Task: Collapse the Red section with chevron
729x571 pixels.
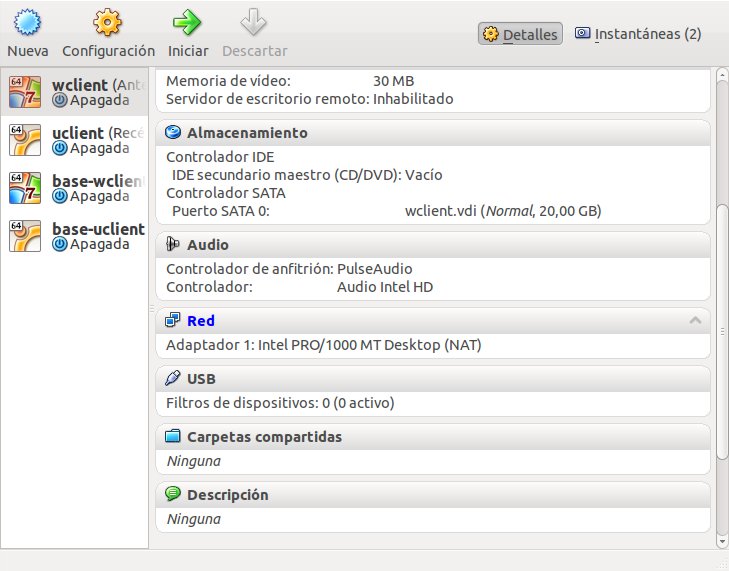Action: click(696, 320)
